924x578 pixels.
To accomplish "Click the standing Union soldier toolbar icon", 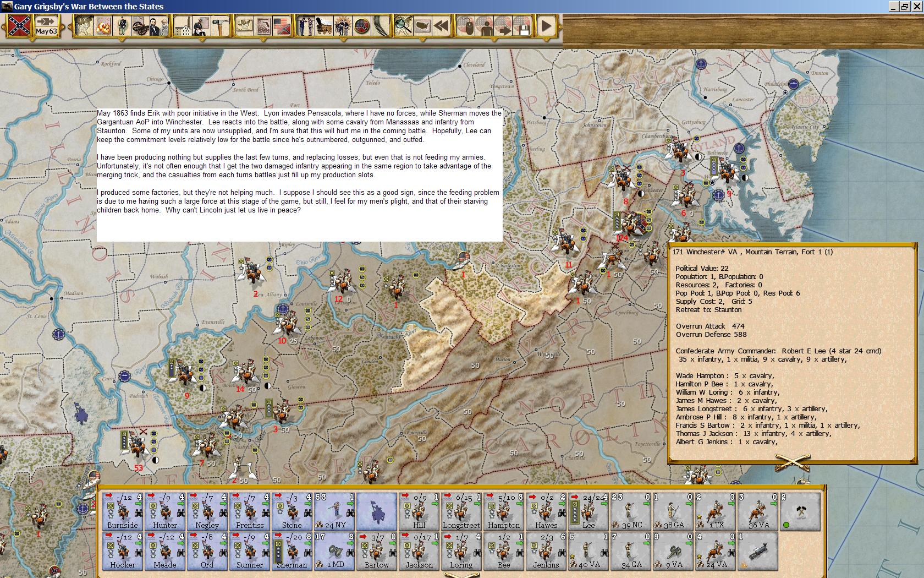I will coord(122,26).
